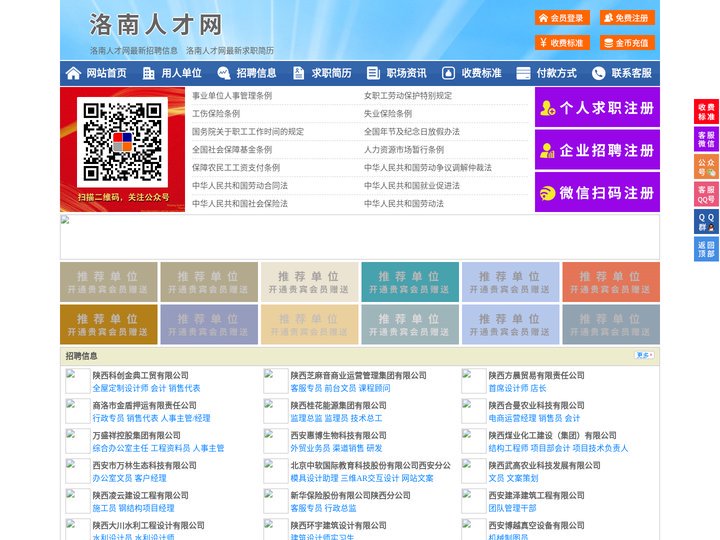Click the logo icon for 陕西芝麻音商业运营管理集团
The width and height of the screenshot is (720, 540).
276,381
